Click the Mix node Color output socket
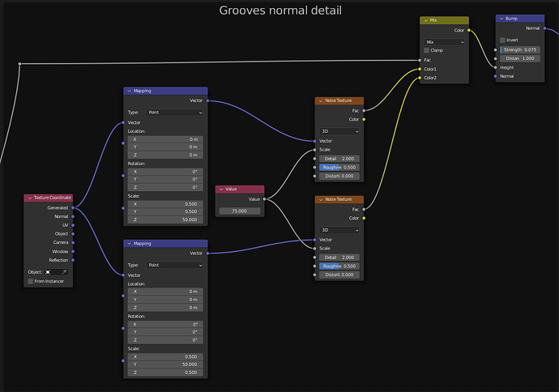The width and height of the screenshot is (559, 392). 469,30
